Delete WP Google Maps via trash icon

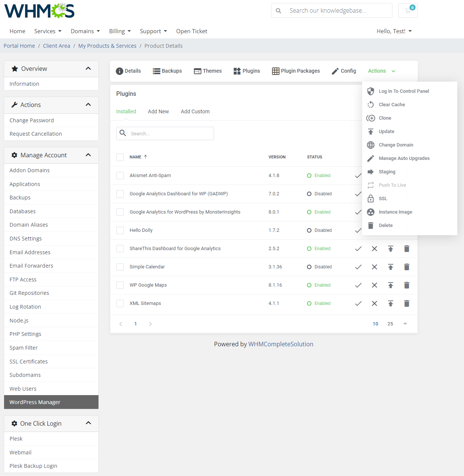point(407,285)
